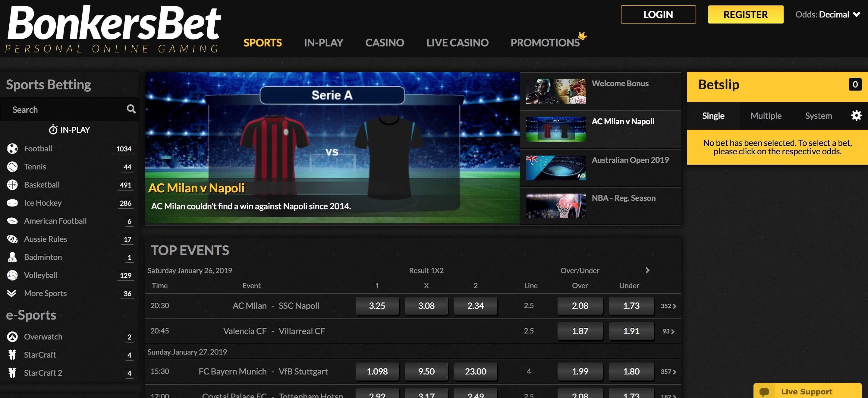Click the Serie A banner AC Milan v Napoli
This screenshot has height=398, width=868.
point(332,148)
